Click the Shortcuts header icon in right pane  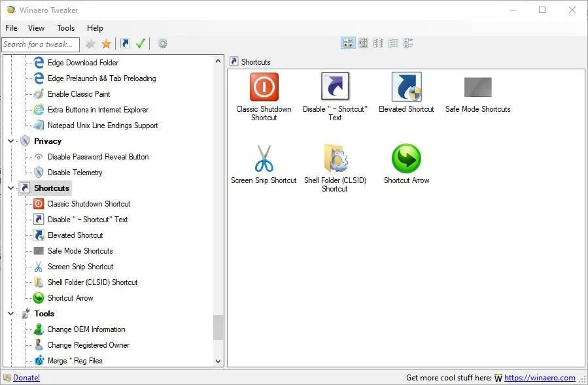pyautogui.click(x=234, y=61)
